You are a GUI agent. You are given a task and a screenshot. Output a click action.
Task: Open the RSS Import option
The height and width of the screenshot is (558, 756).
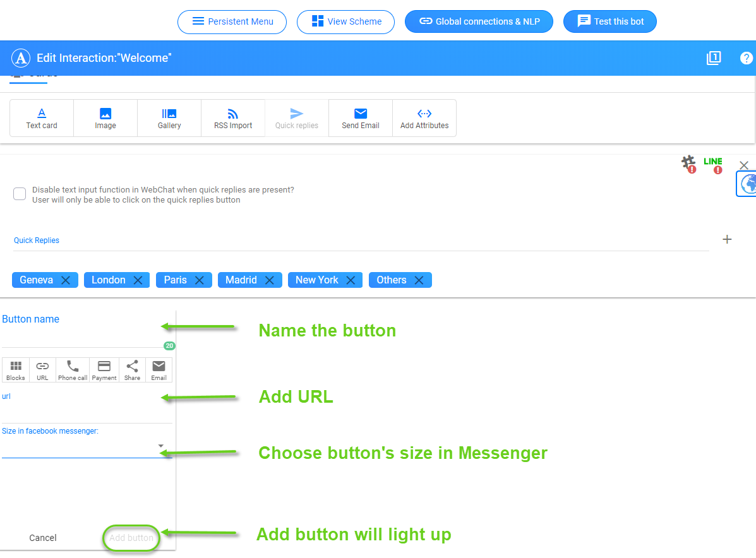232,117
